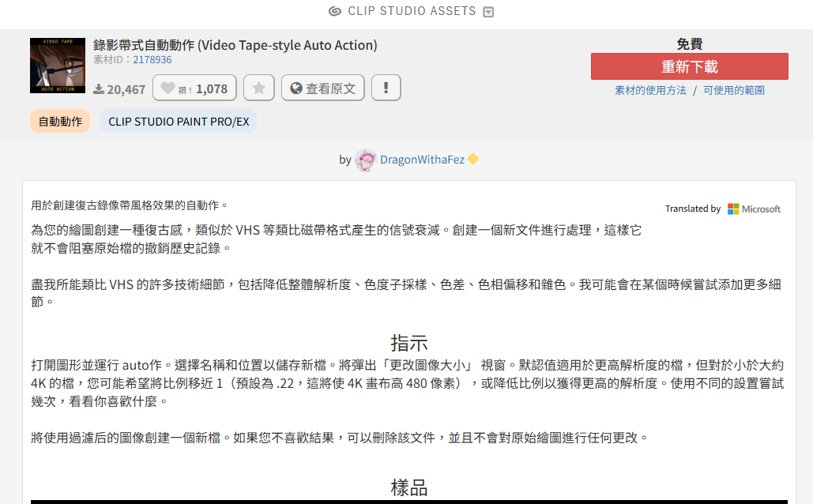Open the 可使用的範圍 link
The image size is (813, 504).
(734, 90)
